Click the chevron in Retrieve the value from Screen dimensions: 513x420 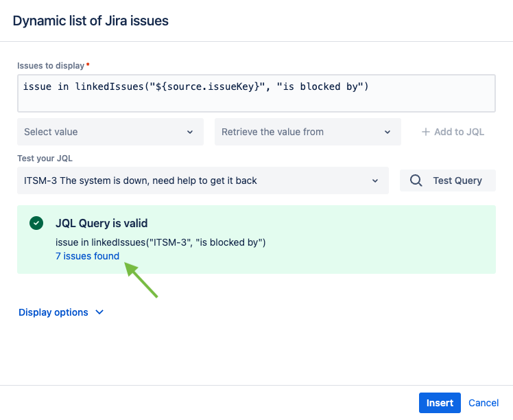click(387, 132)
